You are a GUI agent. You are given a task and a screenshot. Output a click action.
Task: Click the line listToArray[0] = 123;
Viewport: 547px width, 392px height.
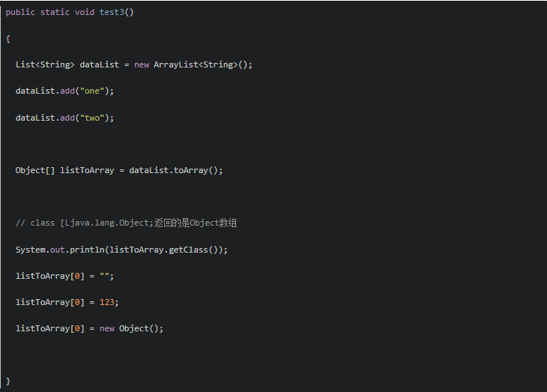[x=67, y=302]
